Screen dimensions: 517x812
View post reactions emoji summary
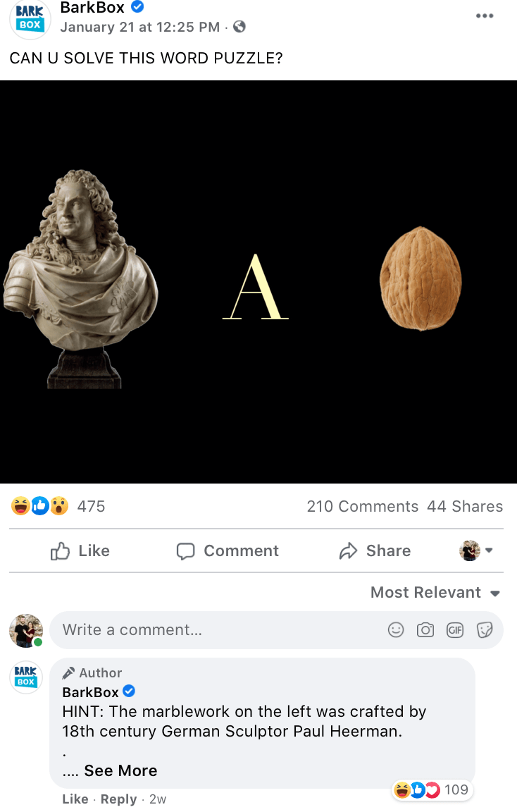coord(40,506)
